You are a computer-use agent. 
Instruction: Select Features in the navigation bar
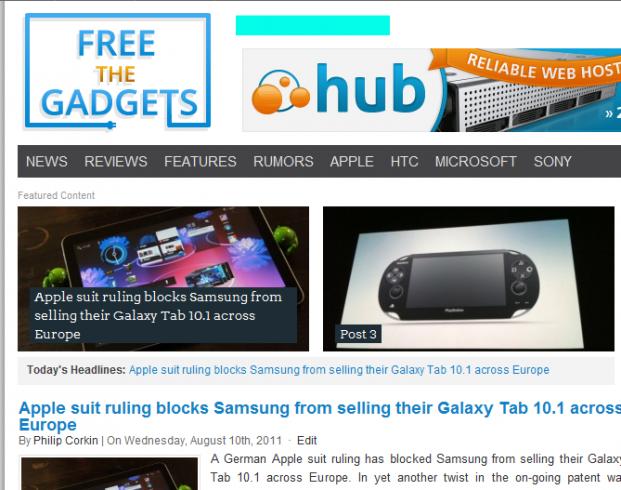click(x=200, y=161)
